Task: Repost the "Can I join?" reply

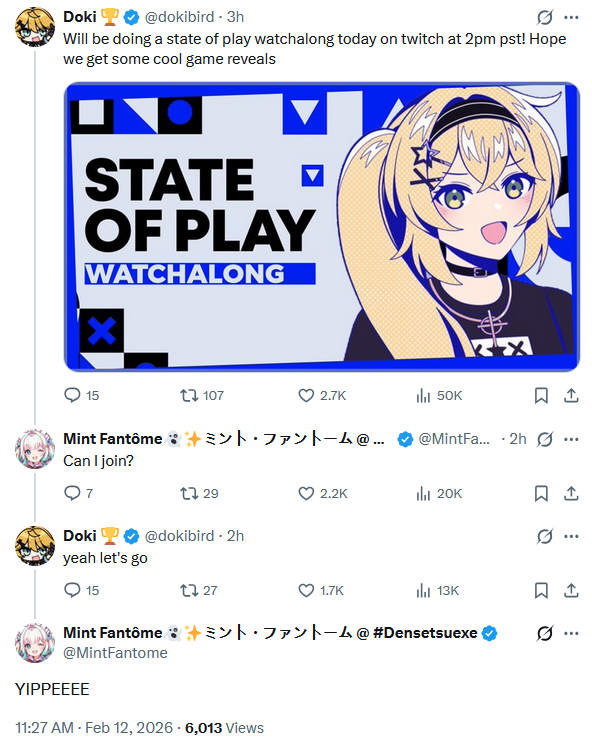Action: tap(199, 494)
